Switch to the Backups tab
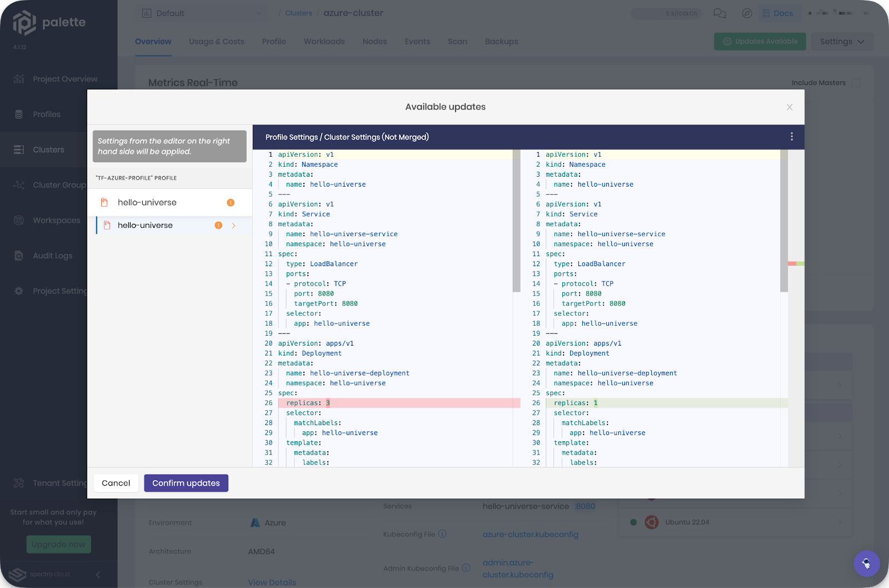 point(501,41)
